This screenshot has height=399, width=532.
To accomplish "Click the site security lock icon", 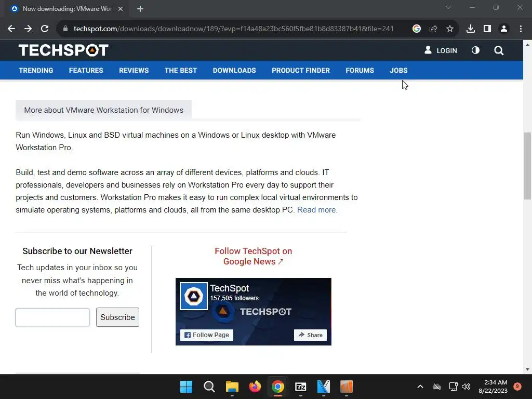I will coord(65,29).
